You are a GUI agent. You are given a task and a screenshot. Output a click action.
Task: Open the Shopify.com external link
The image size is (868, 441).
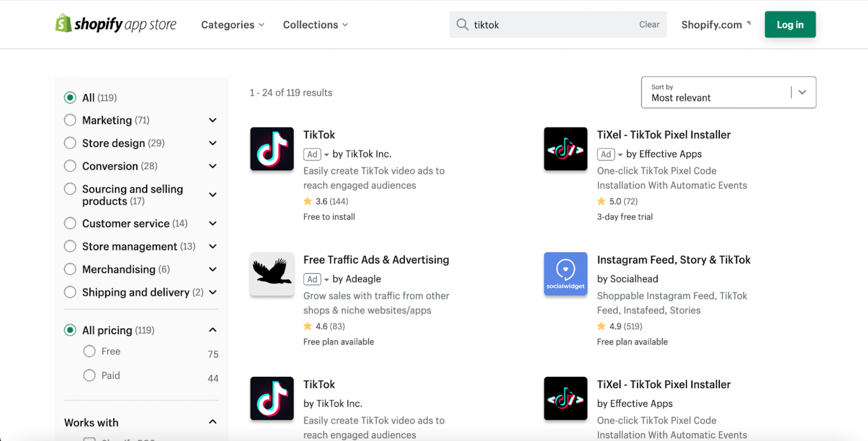click(x=715, y=25)
